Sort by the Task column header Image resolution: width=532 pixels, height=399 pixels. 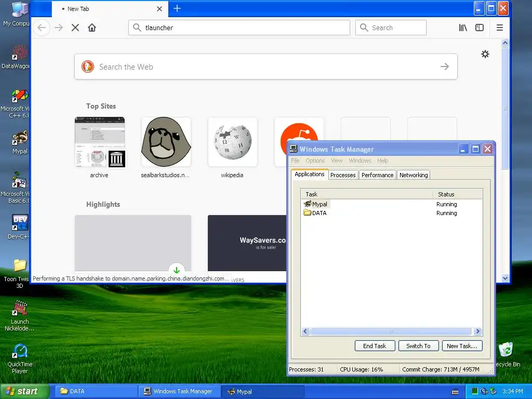[x=367, y=194]
